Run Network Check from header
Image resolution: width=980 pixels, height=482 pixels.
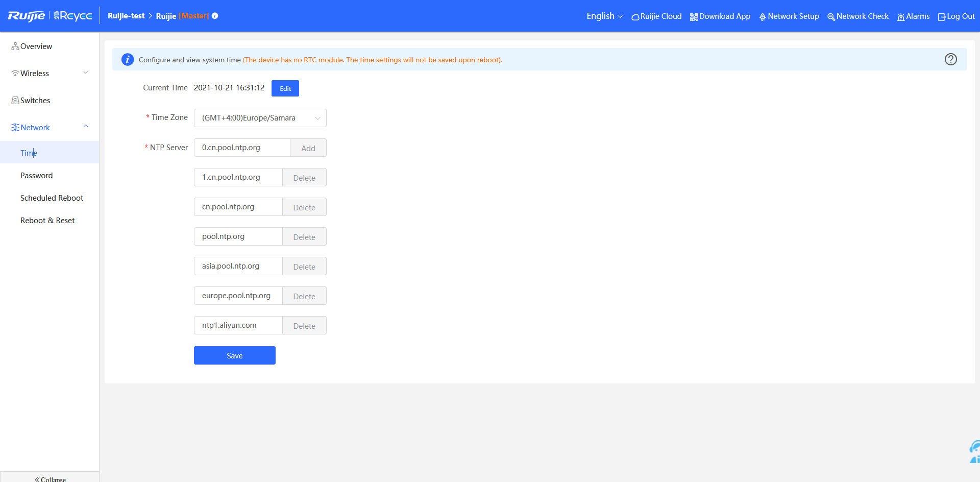click(x=858, y=16)
